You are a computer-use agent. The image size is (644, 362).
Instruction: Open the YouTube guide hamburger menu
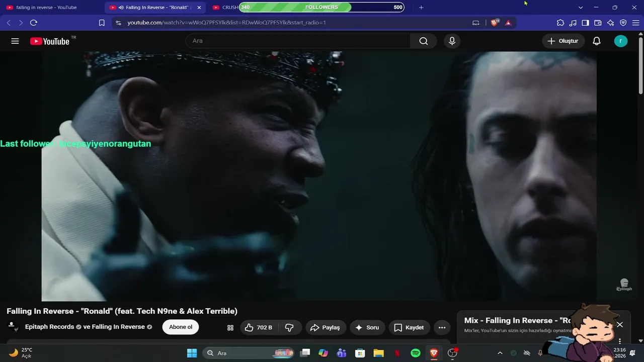(15, 41)
